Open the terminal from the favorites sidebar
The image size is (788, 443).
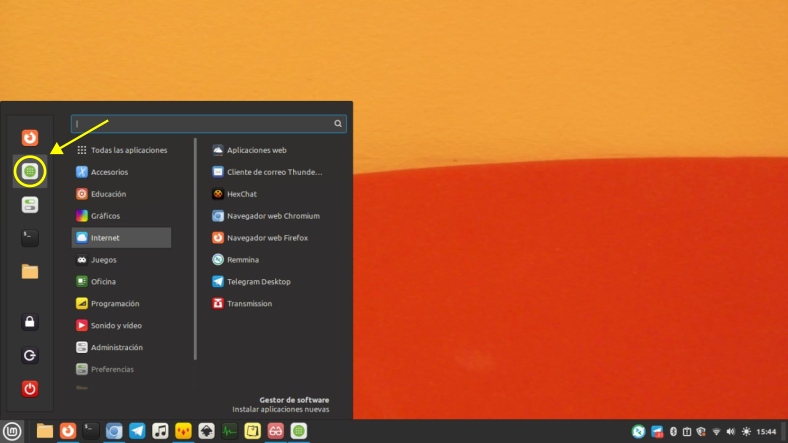coord(30,238)
